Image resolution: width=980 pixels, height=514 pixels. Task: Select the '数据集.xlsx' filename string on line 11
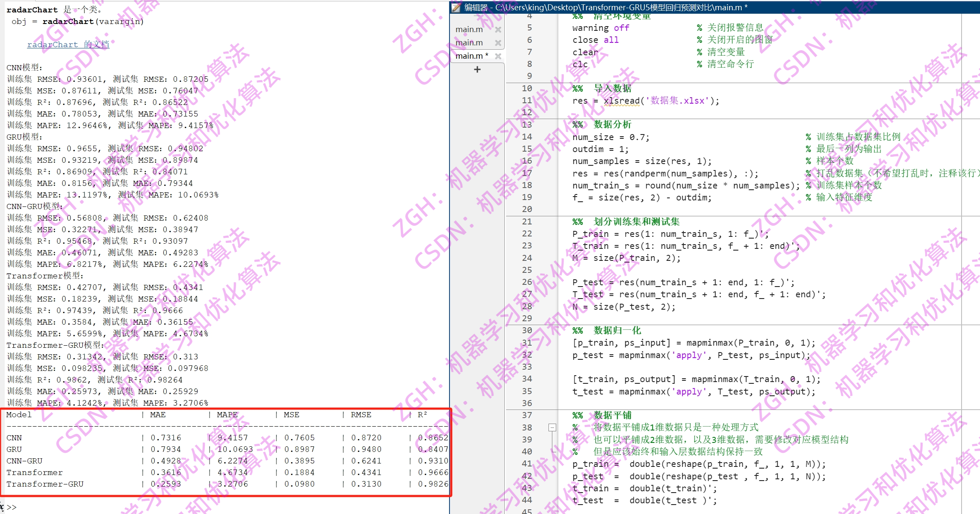(x=676, y=101)
